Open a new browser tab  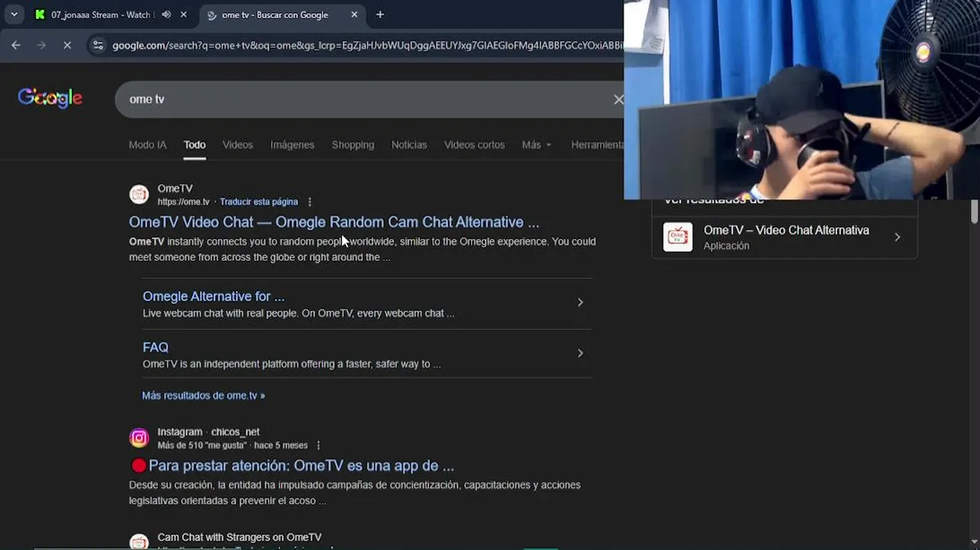(x=380, y=15)
